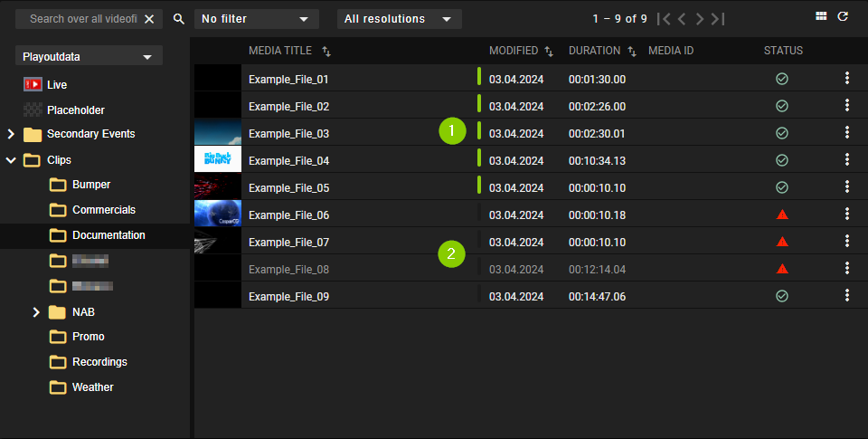This screenshot has height=439, width=868.
Task: Go to previous page of results
Action: (x=682, y=19)
